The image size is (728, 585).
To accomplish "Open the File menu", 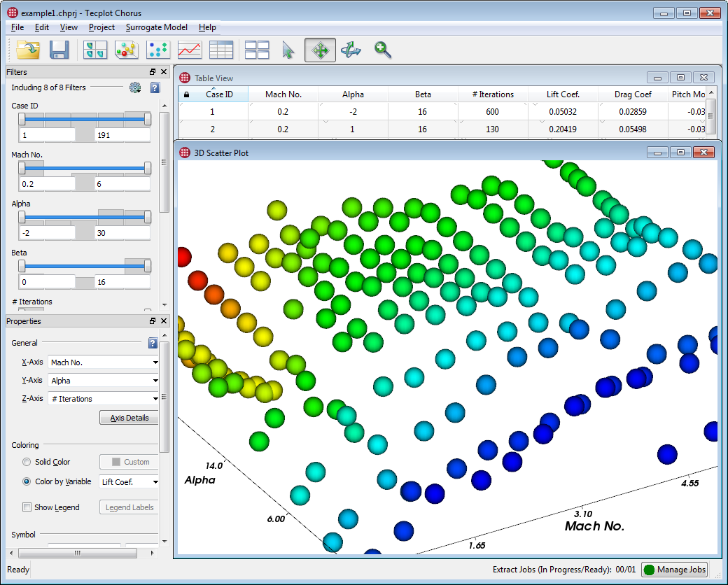I will point(17,27).
